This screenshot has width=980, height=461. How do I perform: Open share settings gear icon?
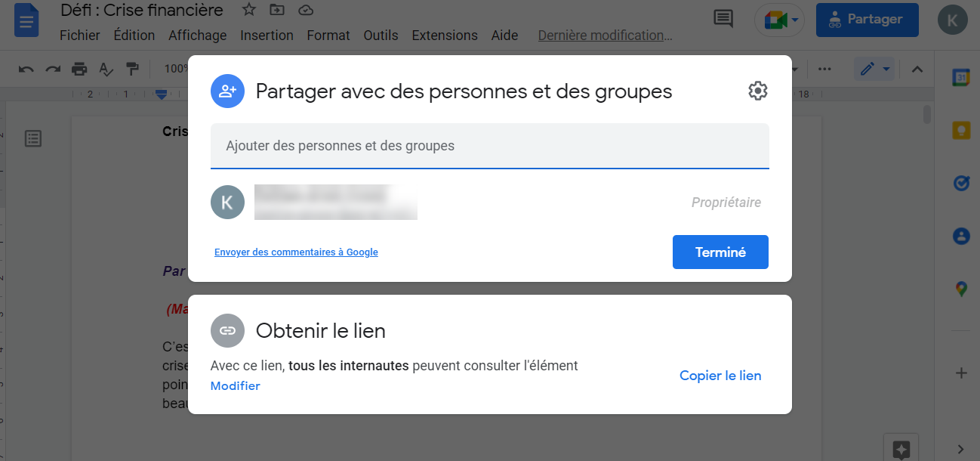point(757,91)
